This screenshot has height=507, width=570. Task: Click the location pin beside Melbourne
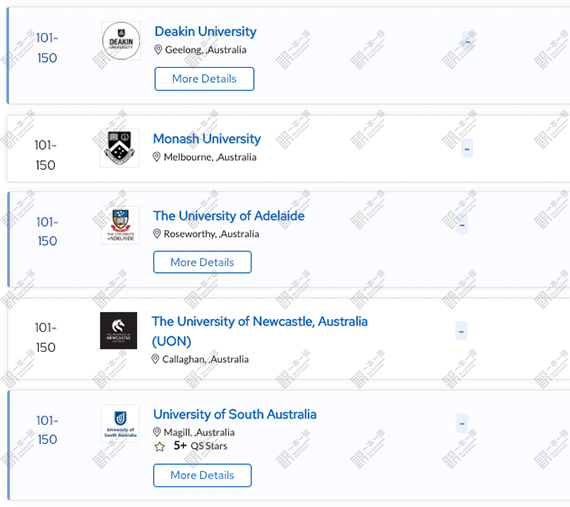(x=157, y=157)
